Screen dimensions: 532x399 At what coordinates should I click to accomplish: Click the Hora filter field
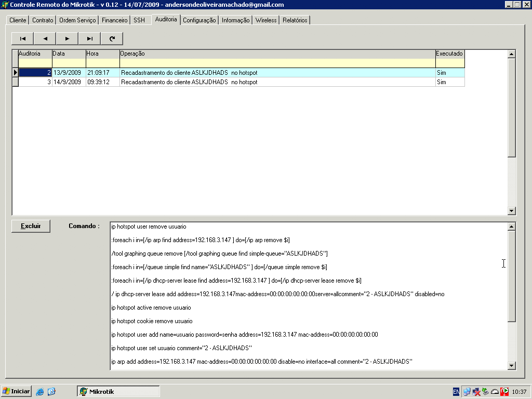point(103,63)
